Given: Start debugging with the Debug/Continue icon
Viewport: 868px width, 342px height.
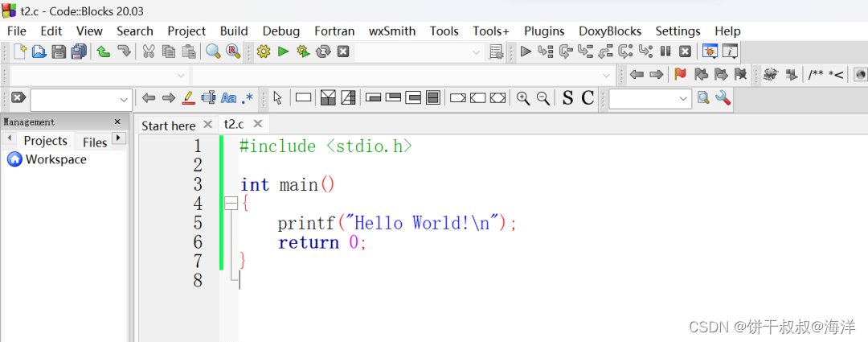Looking at the screenshot, I should pos(526,52).
